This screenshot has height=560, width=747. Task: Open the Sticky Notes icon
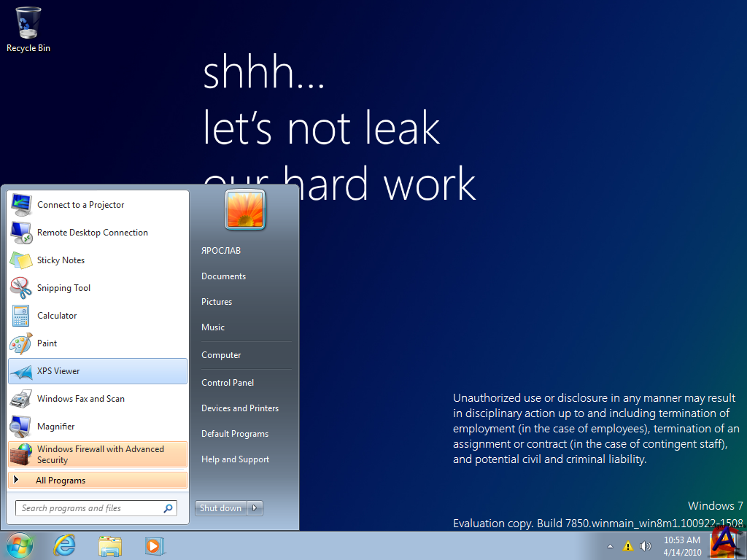point(21,260)
